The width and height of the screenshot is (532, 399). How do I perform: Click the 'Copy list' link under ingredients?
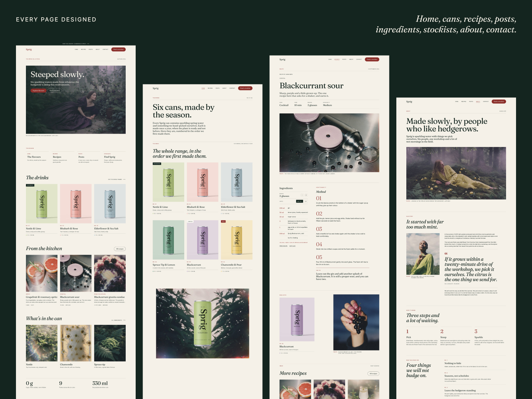tap(292, 246)
